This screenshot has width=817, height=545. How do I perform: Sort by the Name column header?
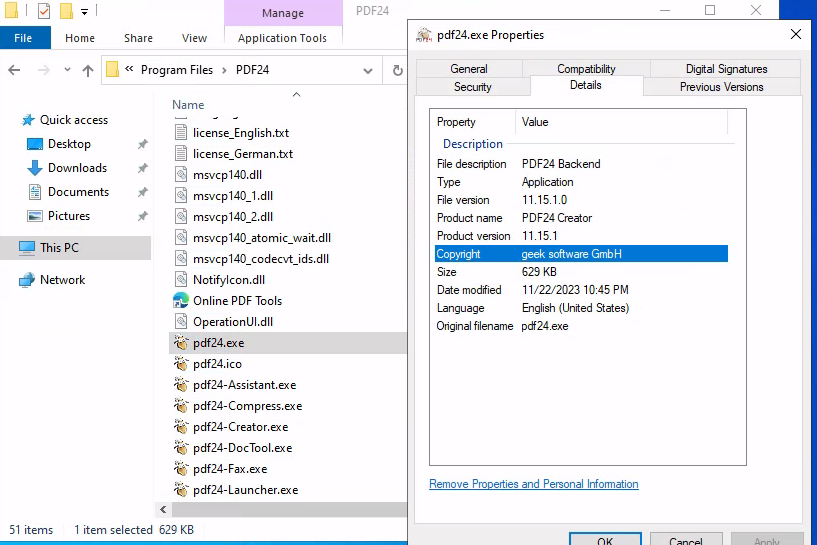(188, 105)
